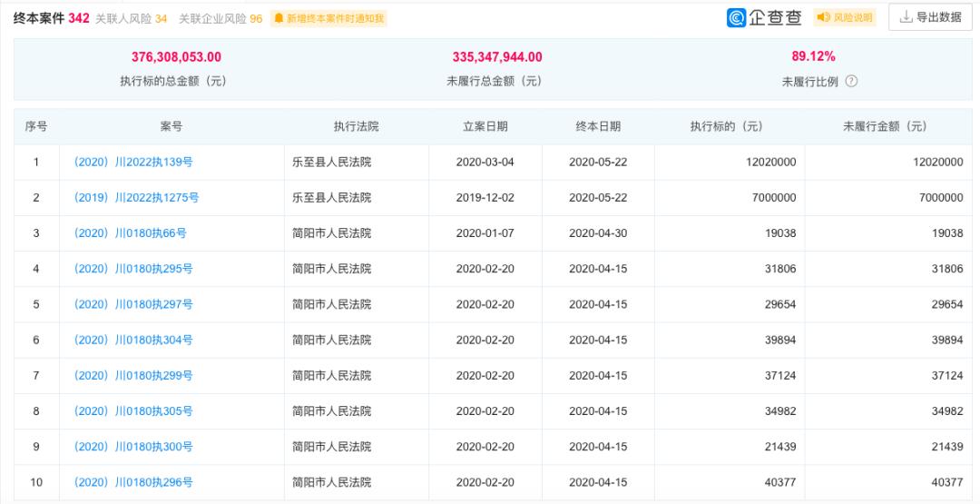Click case number (2020)川0180执305号
The height and width of the screenshot is (504, 980).
133,411
